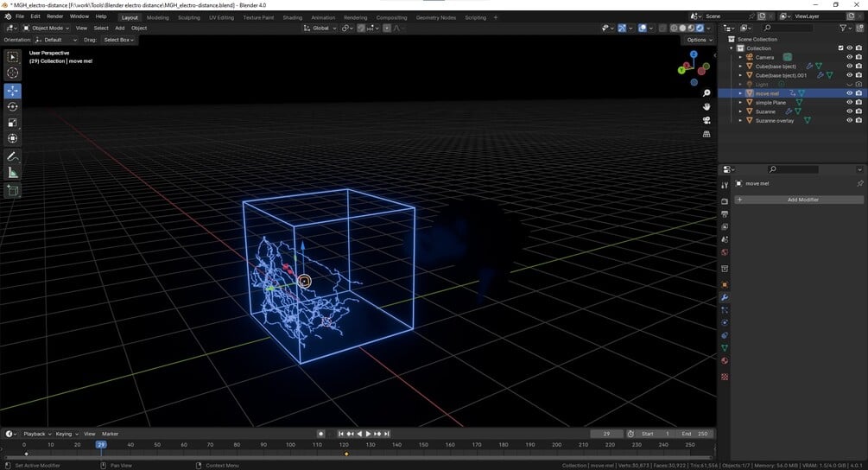This screenshot has width=868, height=470.
Task: Open the Render properties tab
Action: pos(724,201)
